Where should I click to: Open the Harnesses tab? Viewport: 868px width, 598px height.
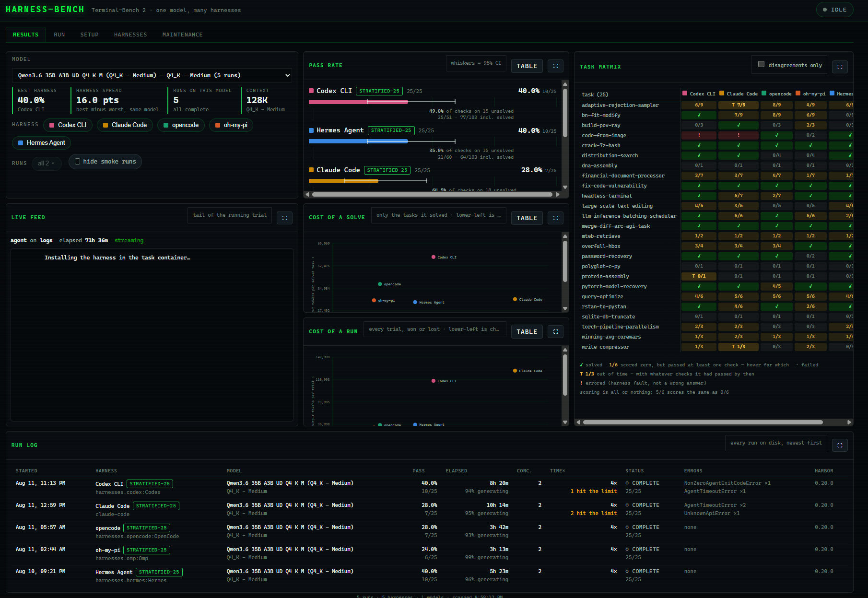click(130, 35)
